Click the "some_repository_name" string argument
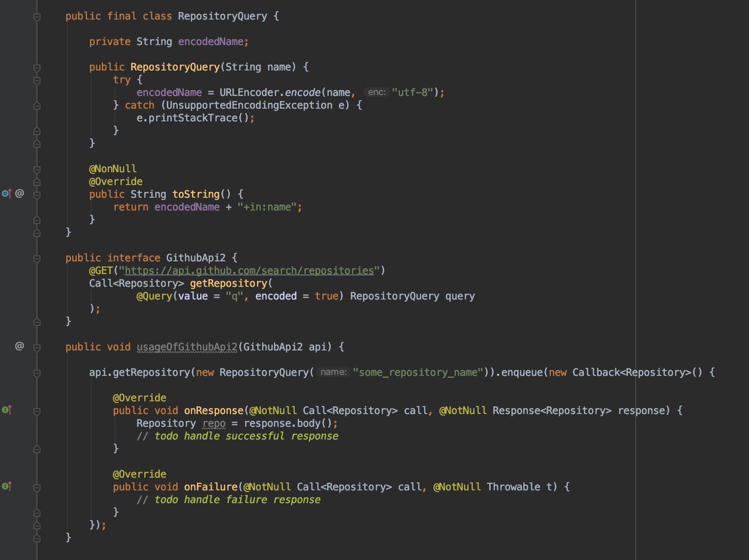Image resolution: width=749 pixels, height=560 pixels. coord(418,372)
